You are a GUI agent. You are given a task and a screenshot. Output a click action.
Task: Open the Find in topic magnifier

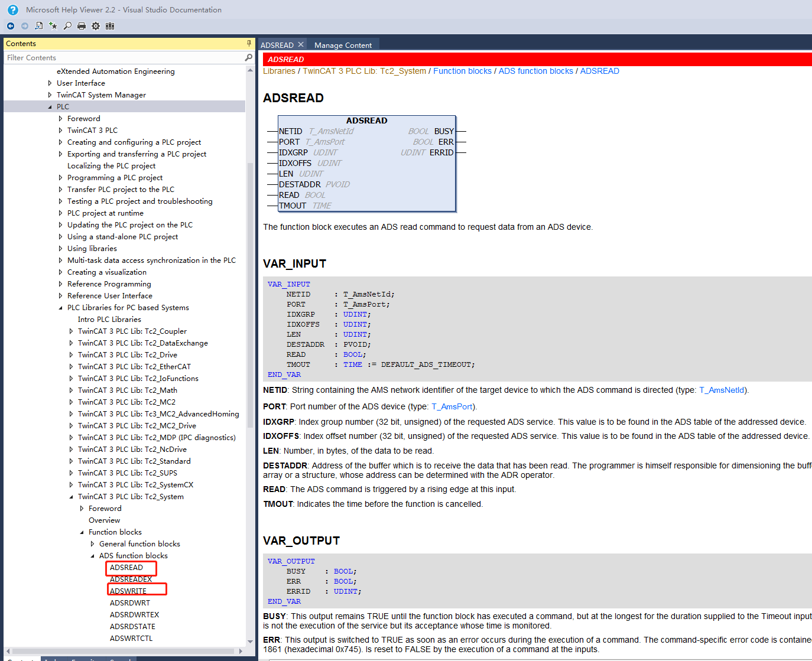[67, 26]
